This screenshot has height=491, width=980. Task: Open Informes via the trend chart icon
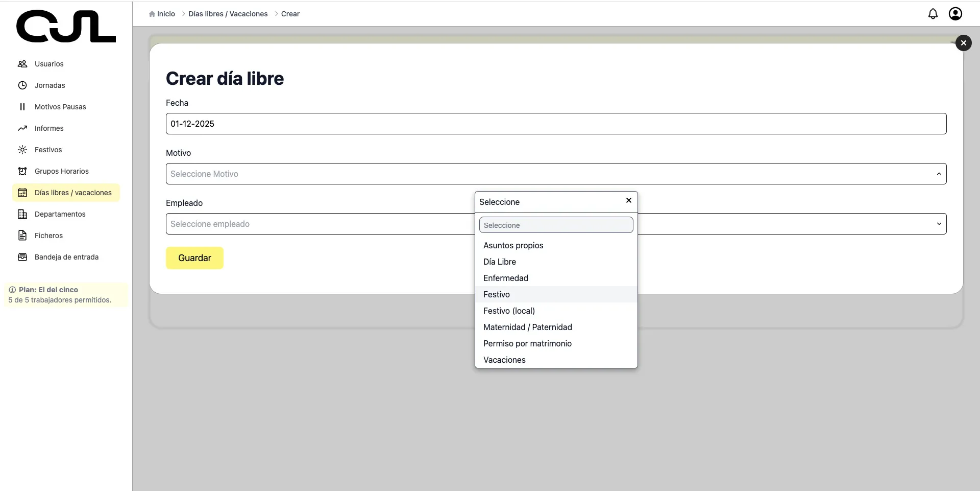(x=22, y=128)
